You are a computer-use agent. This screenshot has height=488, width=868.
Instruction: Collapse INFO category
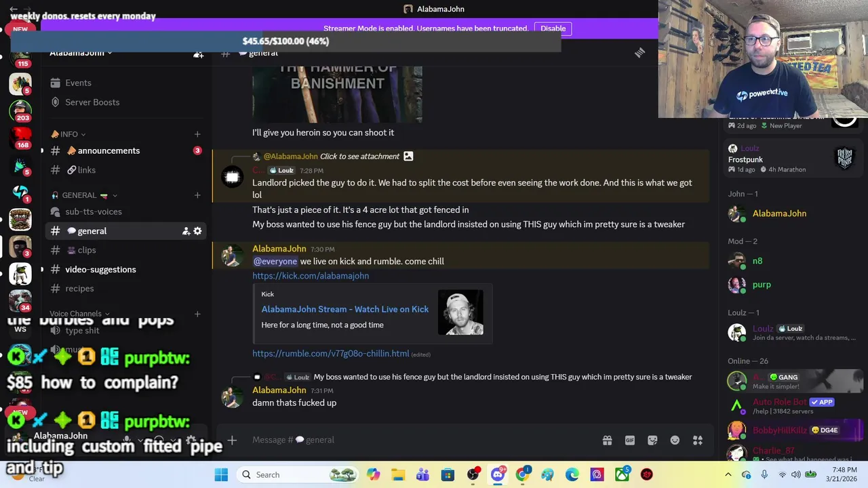[x=68, y=134]
